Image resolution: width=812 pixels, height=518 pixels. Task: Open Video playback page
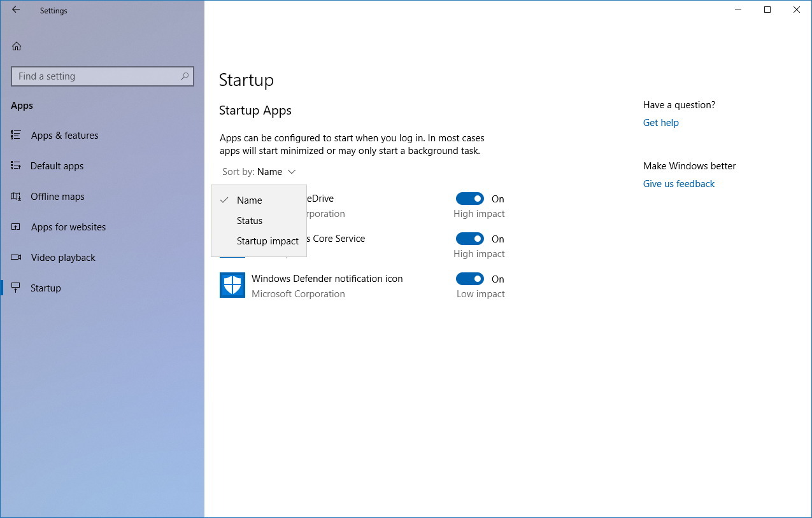[63, 257]
